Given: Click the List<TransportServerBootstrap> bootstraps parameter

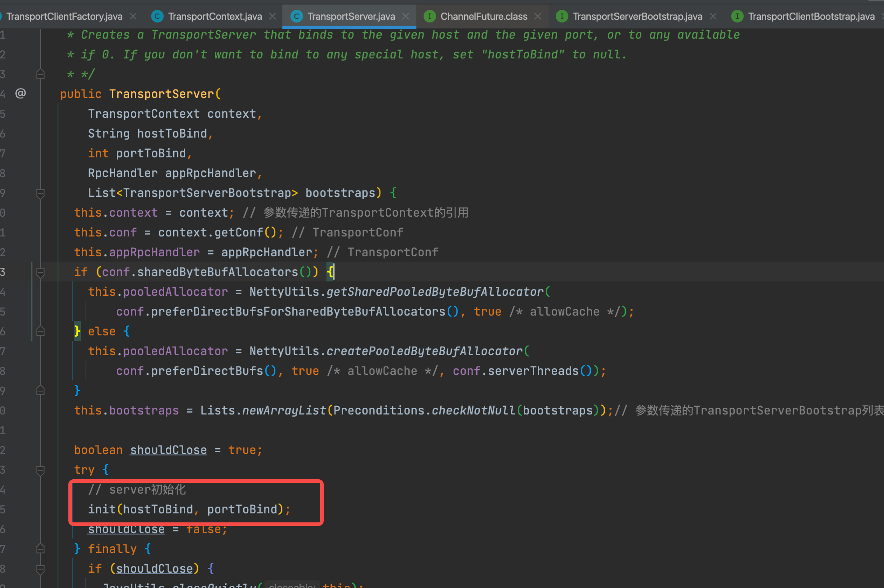Looking at the screenshot, I should pos(232,193).
